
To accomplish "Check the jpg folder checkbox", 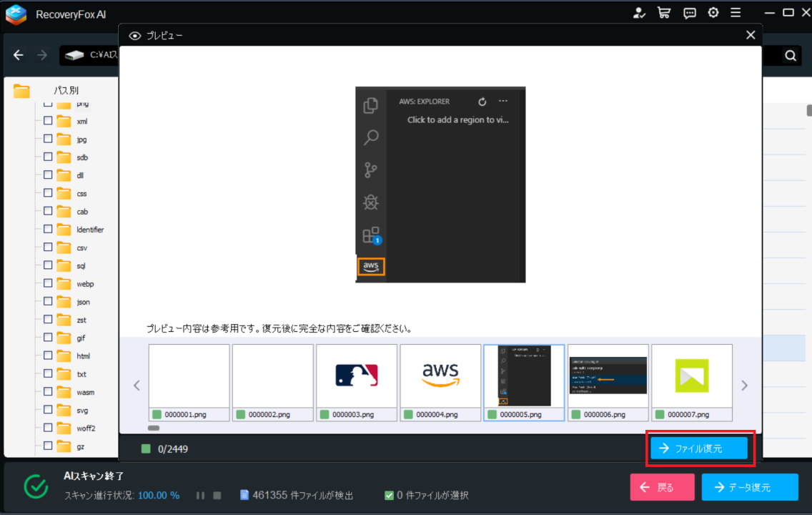I will (48, 139).
